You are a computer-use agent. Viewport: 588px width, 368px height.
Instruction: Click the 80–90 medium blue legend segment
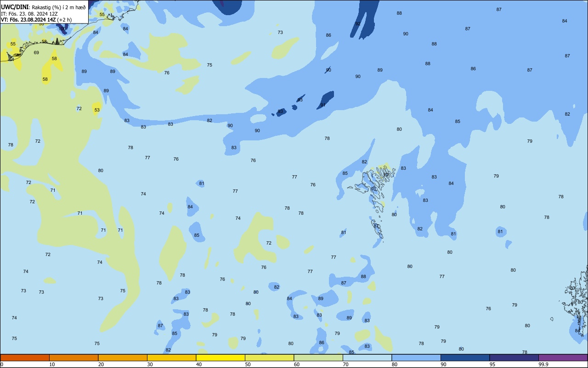point(416,357)
